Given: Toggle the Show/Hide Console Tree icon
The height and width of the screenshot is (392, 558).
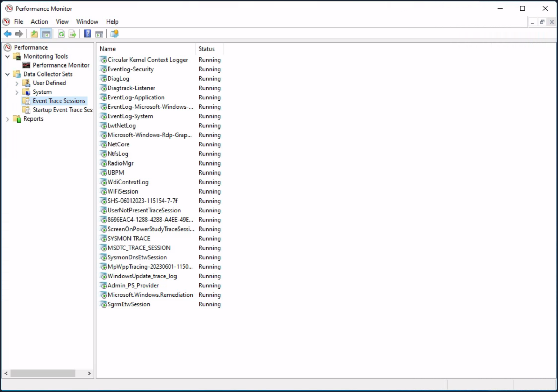Looking at the screenshot, I should click(46, 34).
